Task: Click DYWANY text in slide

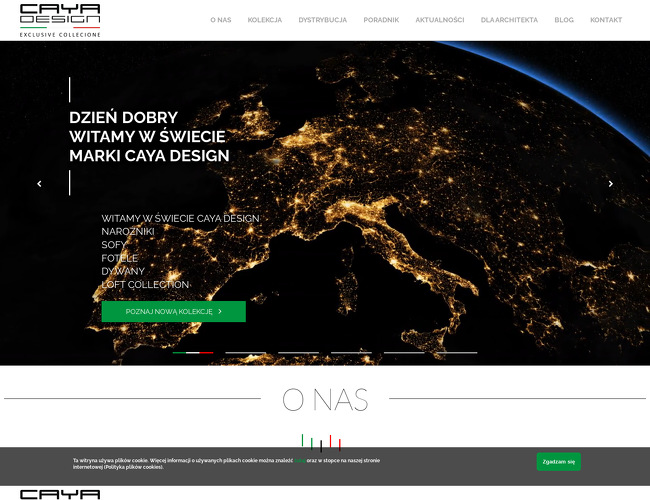Action: (x=123, y=271)
